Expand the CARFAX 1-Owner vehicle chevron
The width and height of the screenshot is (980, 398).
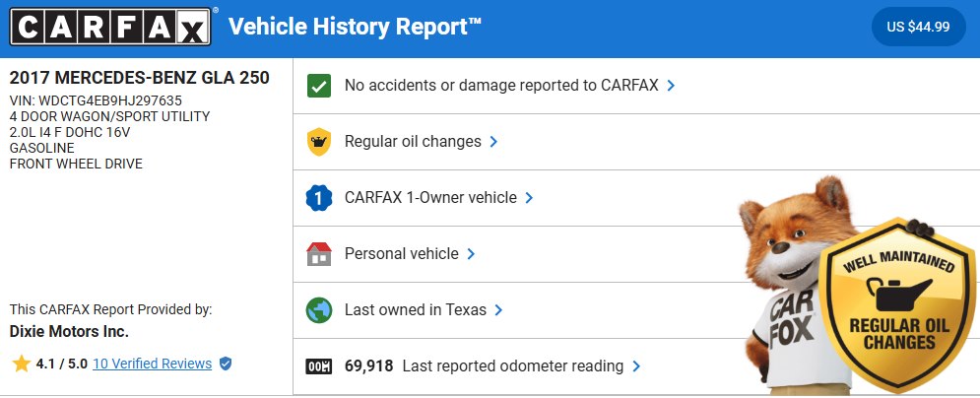[x=529, y=198]
